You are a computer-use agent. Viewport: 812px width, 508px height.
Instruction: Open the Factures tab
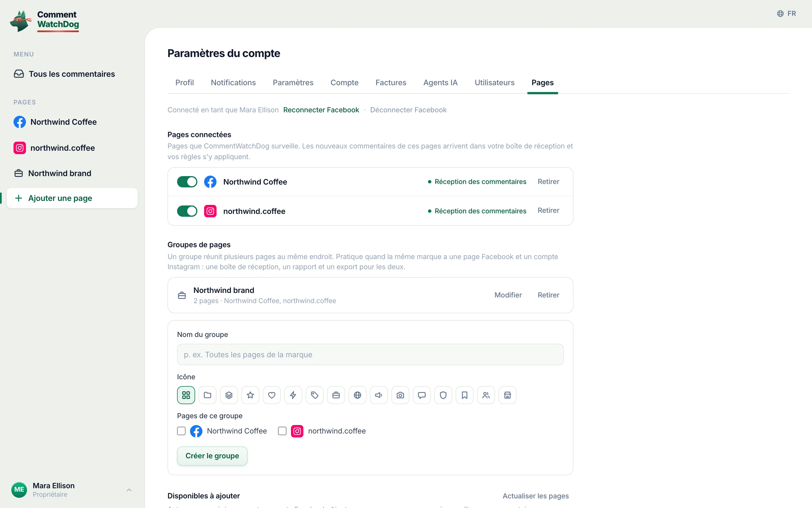pyautogui.click(x=390, y=83)
